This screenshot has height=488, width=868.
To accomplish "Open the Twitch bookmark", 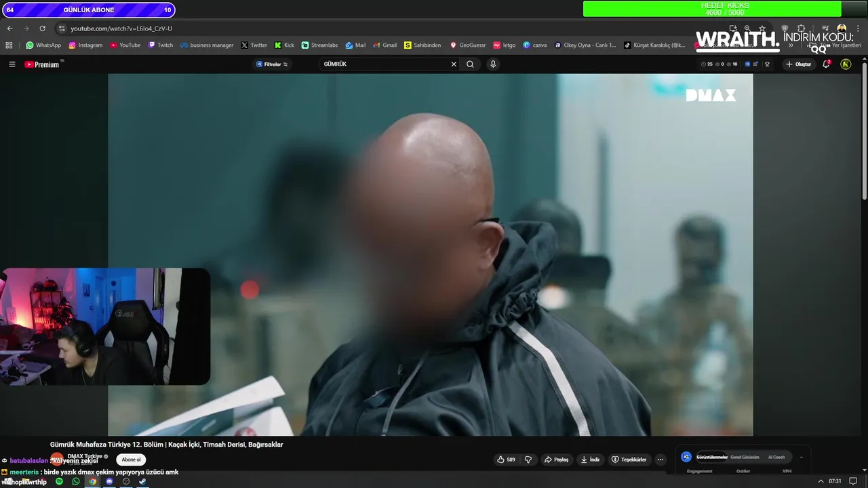I will coord(161,45).
